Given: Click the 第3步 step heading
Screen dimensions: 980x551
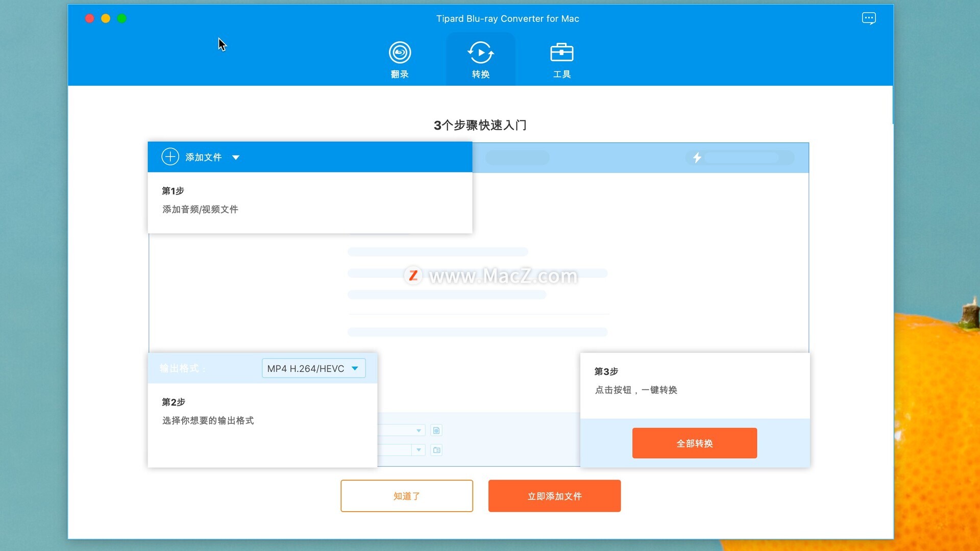Looking at the screenshot, I should pyautogui.click(x=606, y=371).
